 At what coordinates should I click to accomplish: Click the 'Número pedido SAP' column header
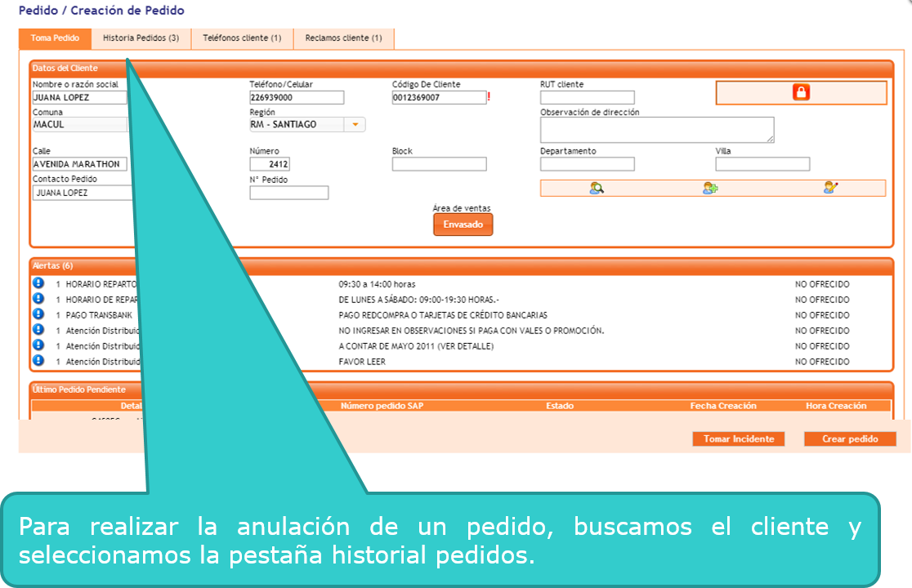[382, 406]
